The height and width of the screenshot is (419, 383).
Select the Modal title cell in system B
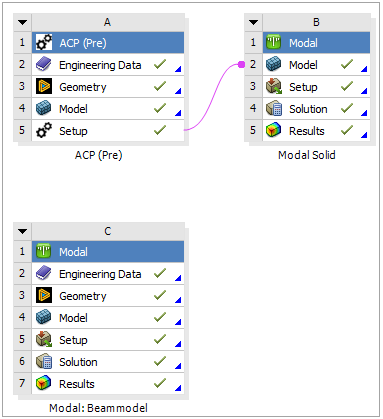[316, 42]
